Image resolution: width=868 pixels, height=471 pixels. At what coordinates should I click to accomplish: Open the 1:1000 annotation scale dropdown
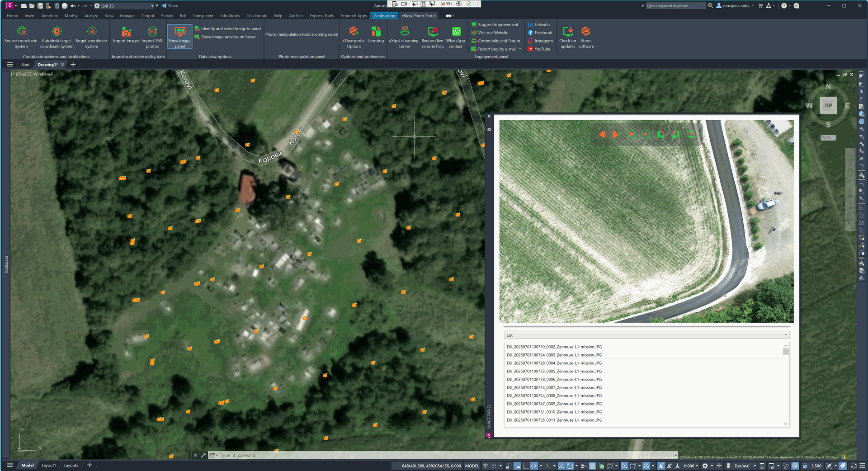pyautogui.click(x=697, y=466)
